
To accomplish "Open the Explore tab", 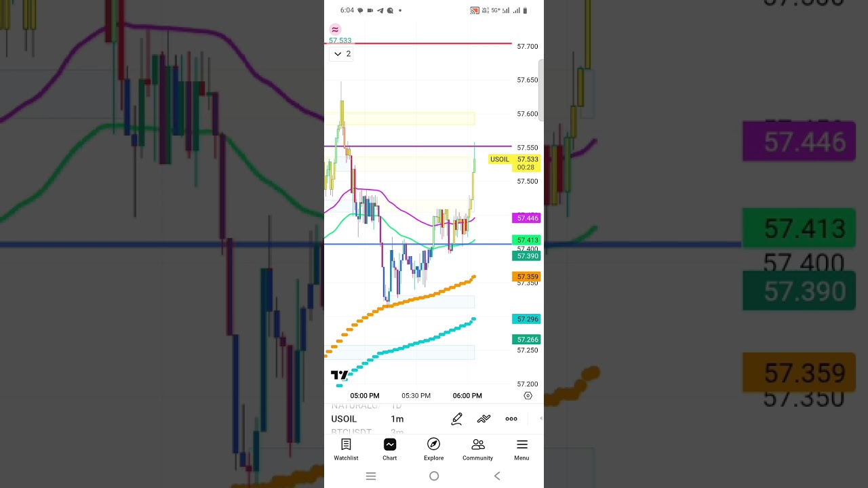I will pos(433,449).
